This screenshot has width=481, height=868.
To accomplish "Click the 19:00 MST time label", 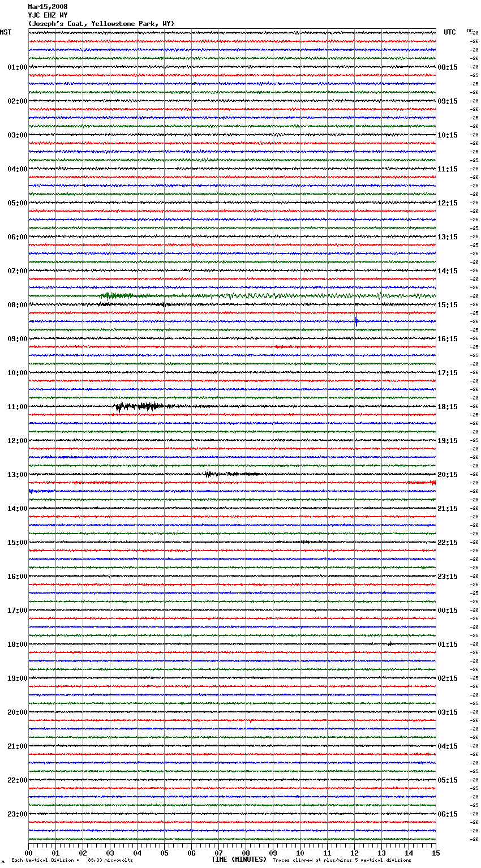I will coord(17,678).
